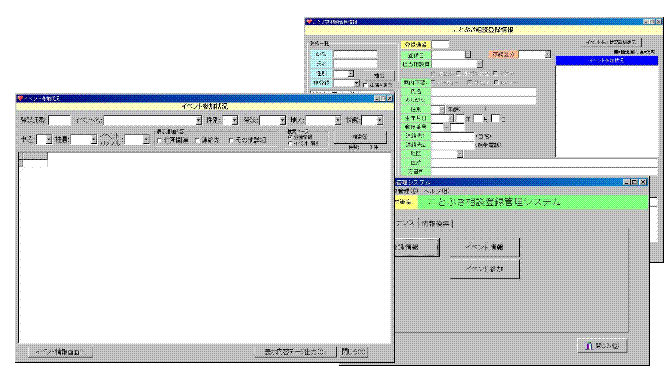
Task: Switch to the 情報検索 tab in the main menu window
Action: click(435, 224)
